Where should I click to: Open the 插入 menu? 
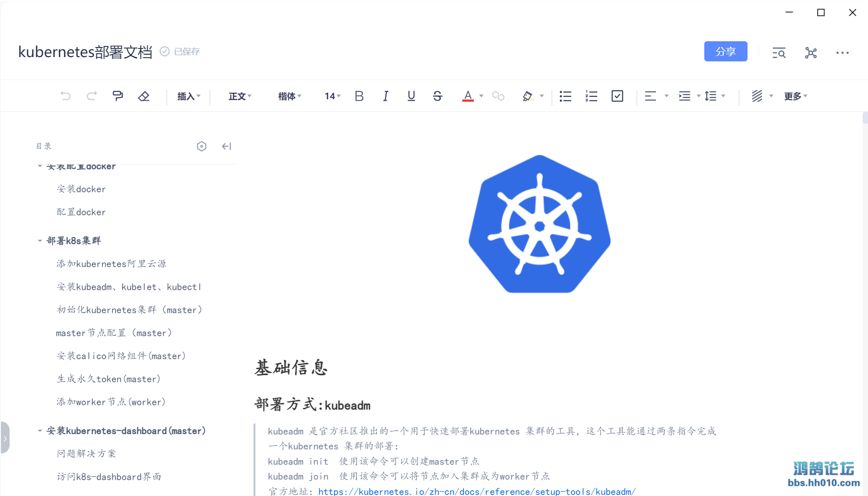point(189,96)
